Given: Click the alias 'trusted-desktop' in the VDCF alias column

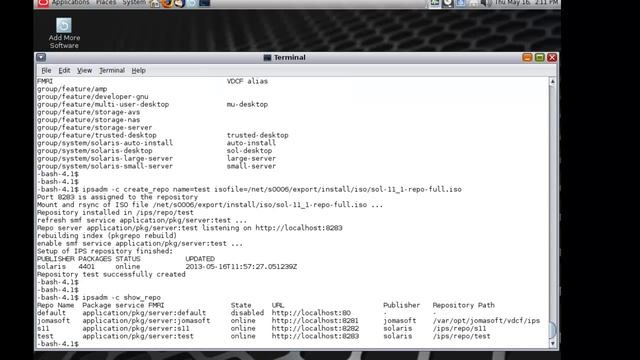Looking at the screenshot, I should pos(258,136).
